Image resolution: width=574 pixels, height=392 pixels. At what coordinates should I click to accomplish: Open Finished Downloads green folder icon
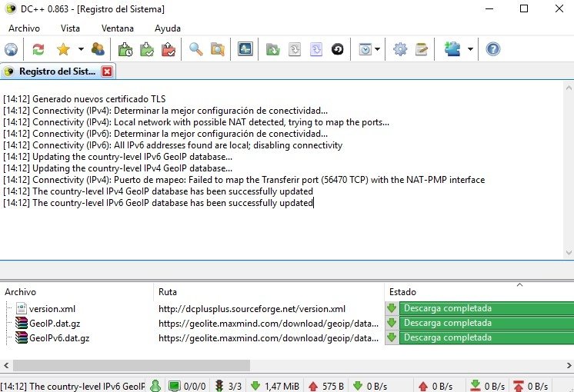[x=147, y=49]
